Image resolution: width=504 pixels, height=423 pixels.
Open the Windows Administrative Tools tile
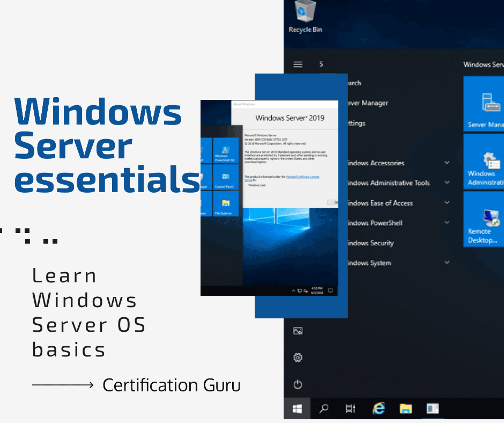click(x=484, y=162)
